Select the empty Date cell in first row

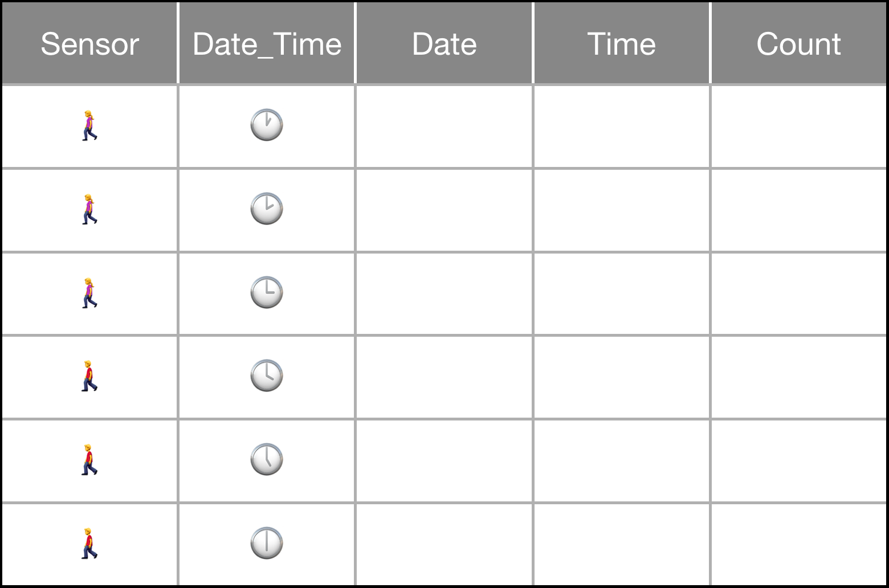[444, 126]
